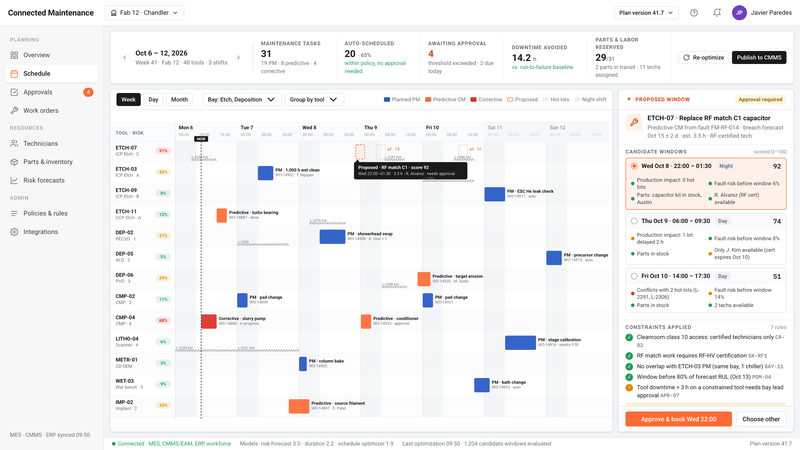Go to previous week arrow
Screen dimensions: 800x450
[x=124, y=58]
